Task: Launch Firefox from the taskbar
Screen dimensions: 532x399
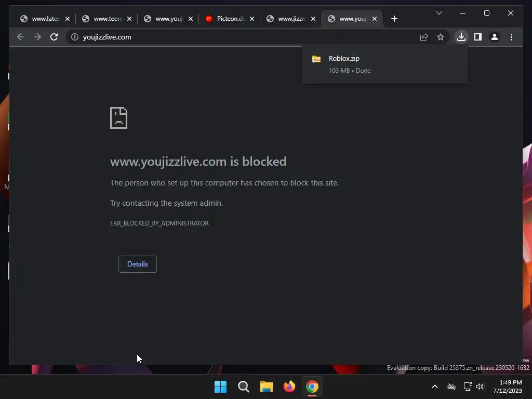Action: (x=289, y=387)
